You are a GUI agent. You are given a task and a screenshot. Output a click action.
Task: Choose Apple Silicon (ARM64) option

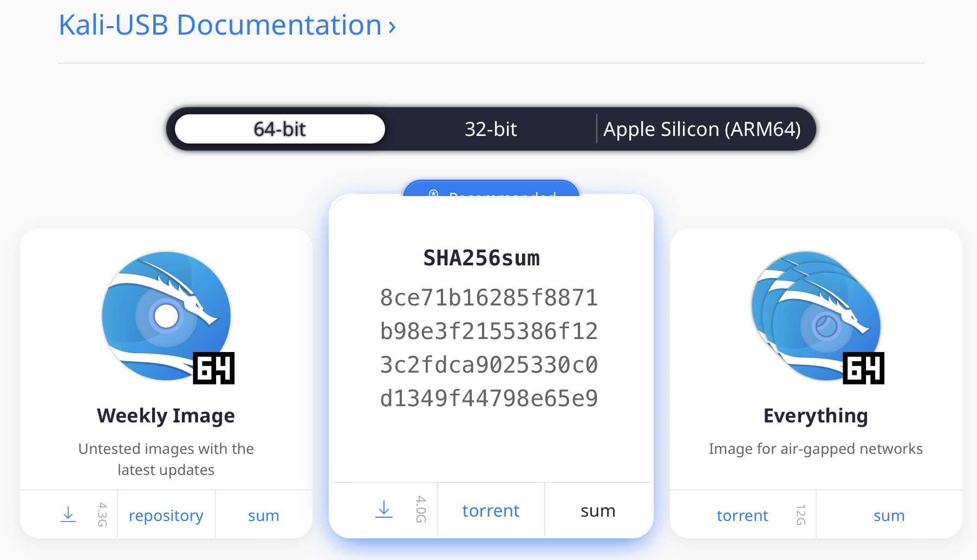coord(702,129)
